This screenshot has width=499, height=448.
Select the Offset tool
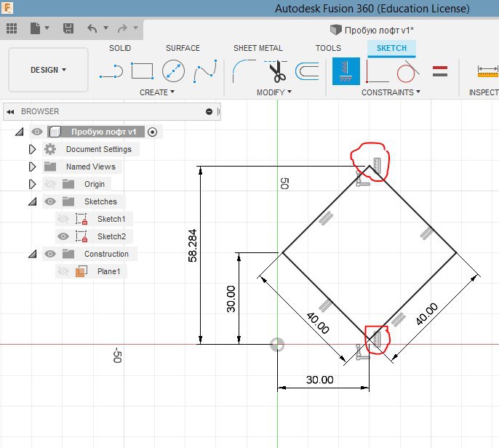(x=307, y=71)
